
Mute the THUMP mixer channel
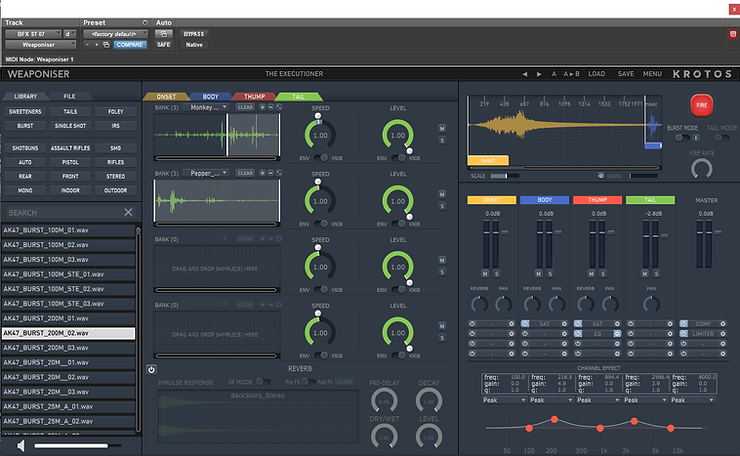592,274
